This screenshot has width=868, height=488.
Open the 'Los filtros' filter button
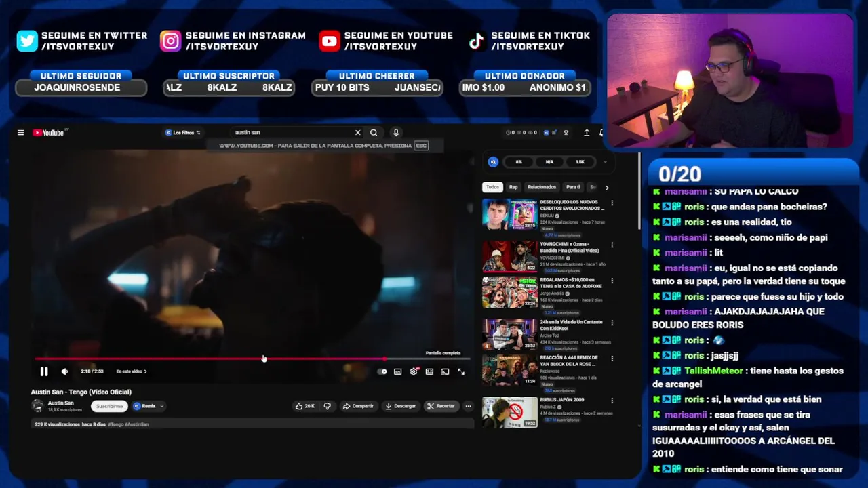[x=183, y=133]
